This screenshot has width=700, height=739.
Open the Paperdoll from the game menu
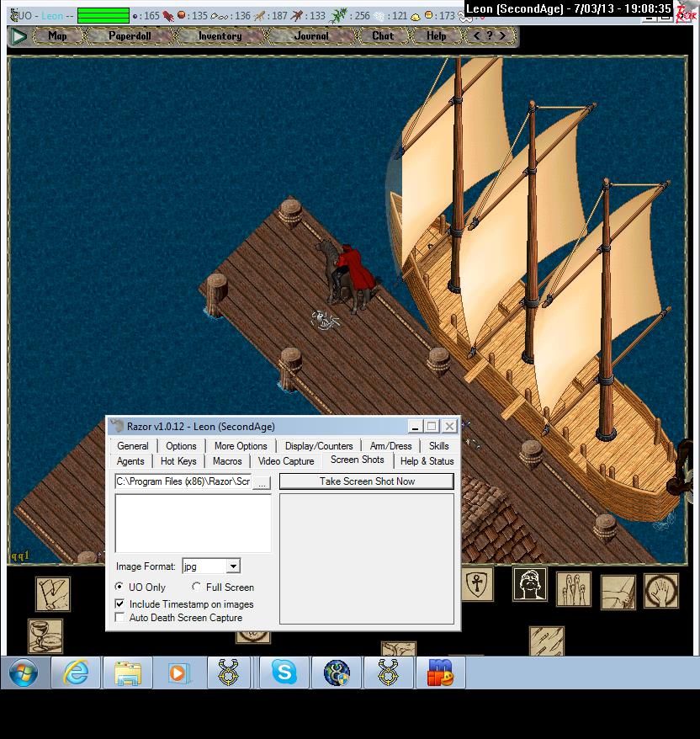[128, 36]
